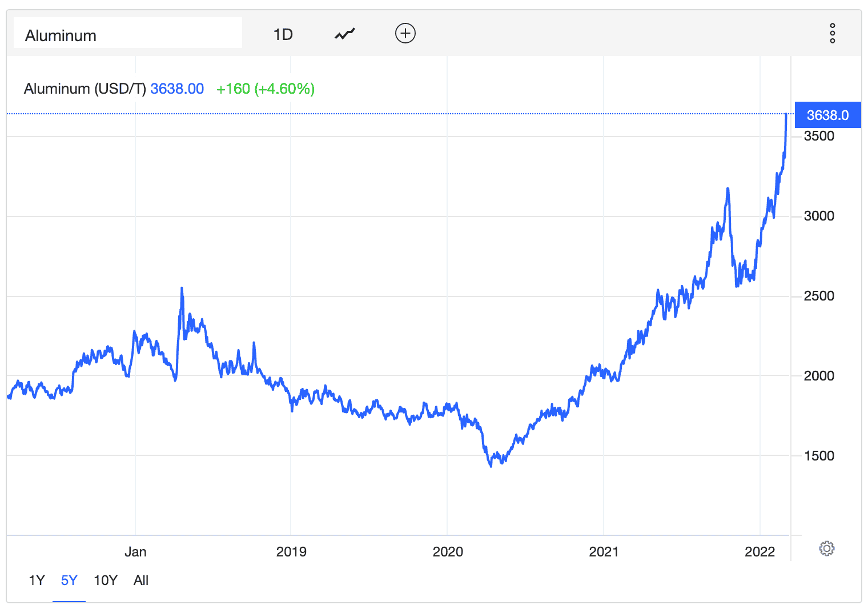This screenshot has height=609, width=868.
Task: Click the +160 (+4.60%) change value
Action: pos(266,89)
